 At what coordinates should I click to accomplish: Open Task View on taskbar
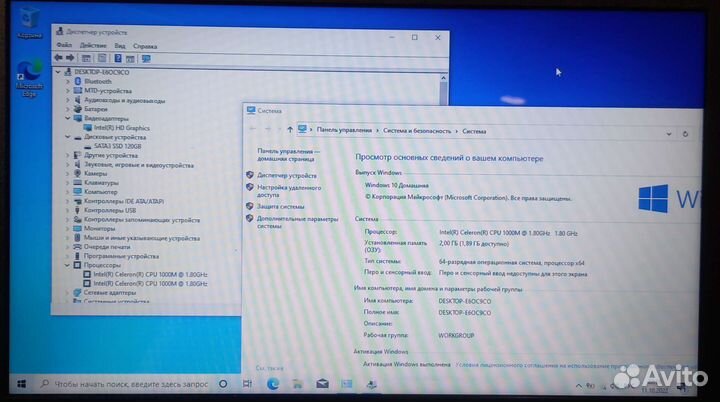click(x=247, y=384)
